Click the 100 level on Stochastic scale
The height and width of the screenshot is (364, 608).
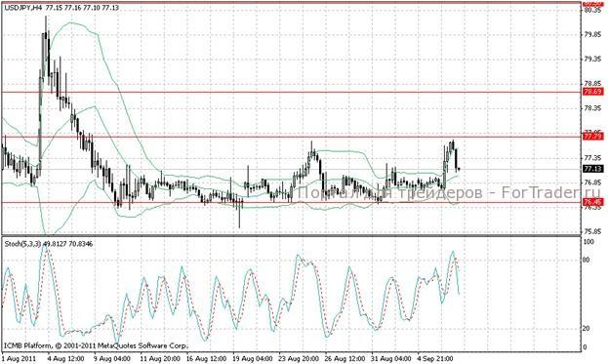588,242
